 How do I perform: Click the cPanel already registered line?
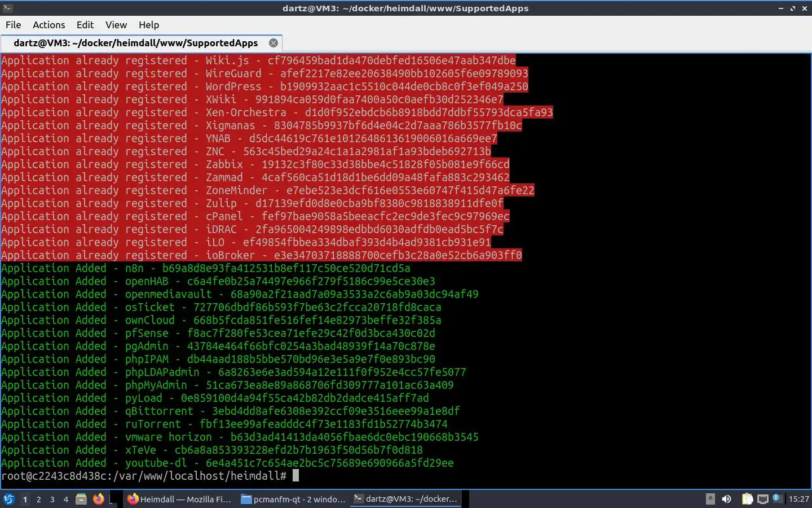255,216
